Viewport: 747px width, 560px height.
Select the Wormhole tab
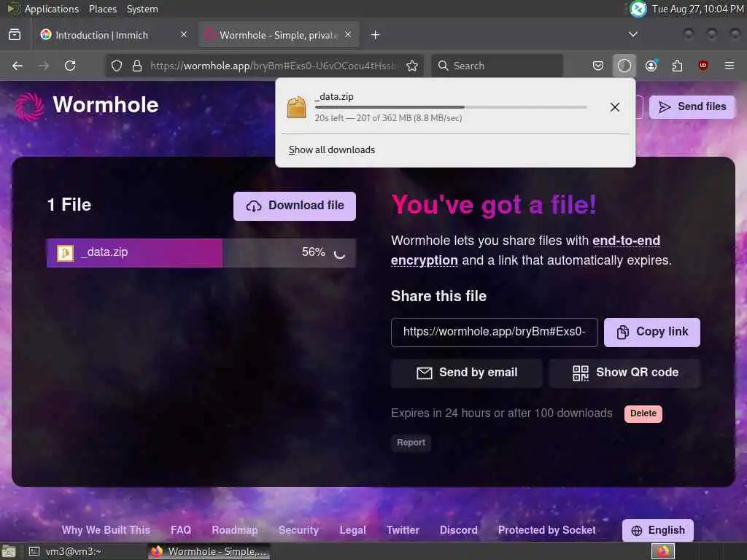[x=279, y=35]
